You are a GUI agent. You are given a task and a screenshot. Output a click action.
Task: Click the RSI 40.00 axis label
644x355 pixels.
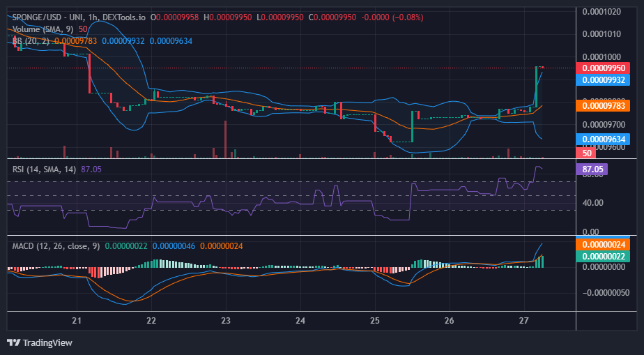(x=592, y=203)
